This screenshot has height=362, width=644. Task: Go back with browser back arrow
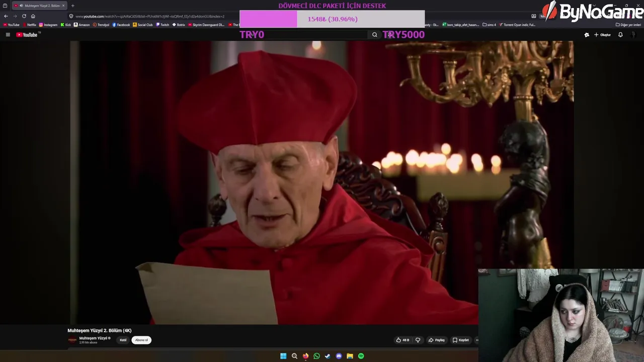pos(6,16)
